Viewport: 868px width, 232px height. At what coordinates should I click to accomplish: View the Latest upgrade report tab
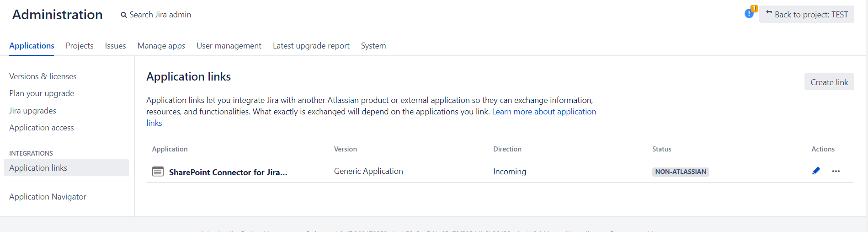click(311, 46)
